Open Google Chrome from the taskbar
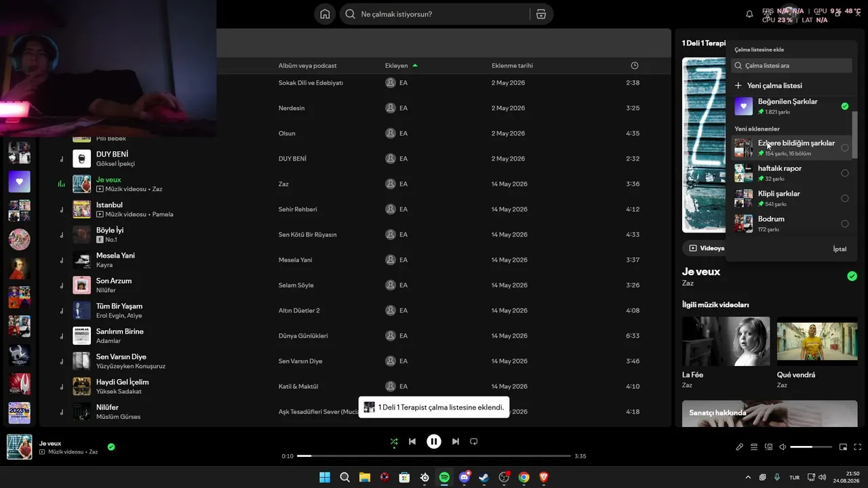868x488 pixels. coord(524,477)
